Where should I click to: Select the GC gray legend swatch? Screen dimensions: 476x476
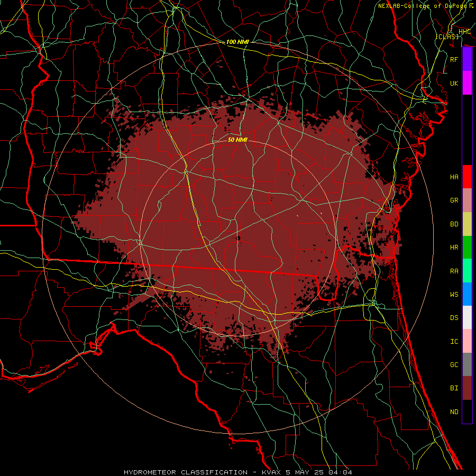[x=467, y=364]
